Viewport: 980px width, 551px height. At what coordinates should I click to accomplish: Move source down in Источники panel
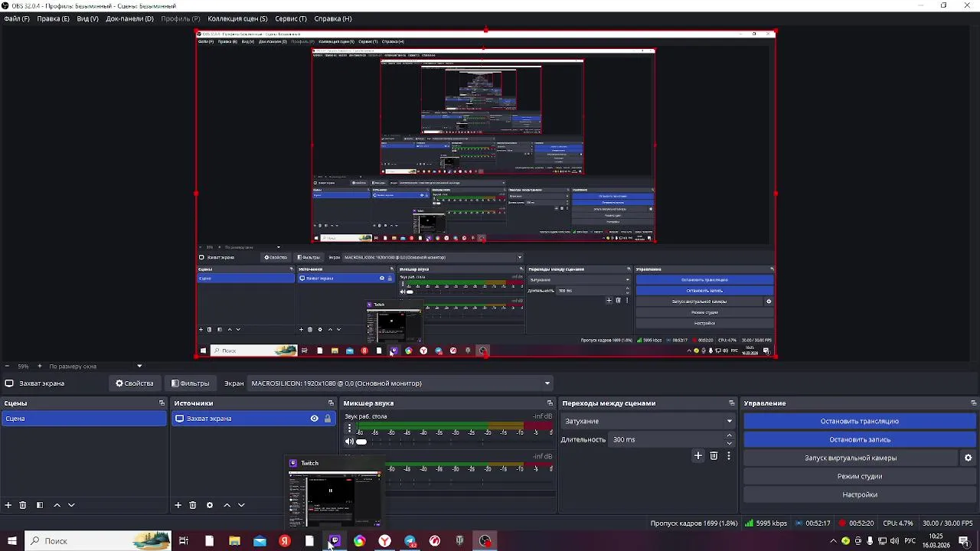point(241,505)
